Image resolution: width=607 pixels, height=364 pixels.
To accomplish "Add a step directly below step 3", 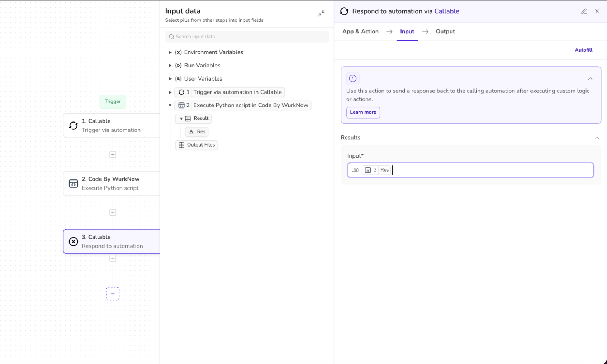I will coord(113,258).
